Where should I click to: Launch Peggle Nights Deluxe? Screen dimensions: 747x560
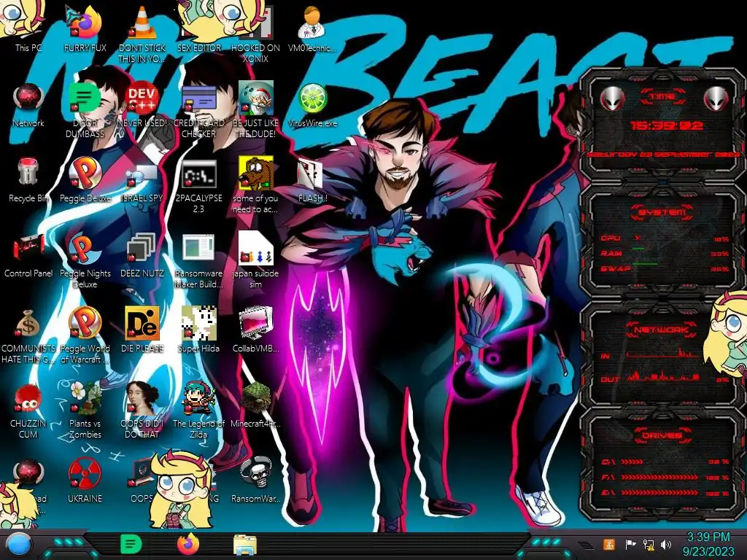(85, 249)
